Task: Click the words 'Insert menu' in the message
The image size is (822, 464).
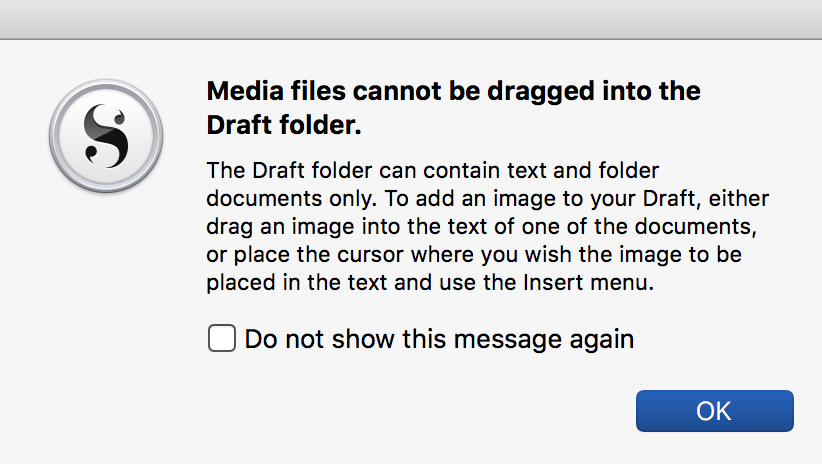Action: 588,283
